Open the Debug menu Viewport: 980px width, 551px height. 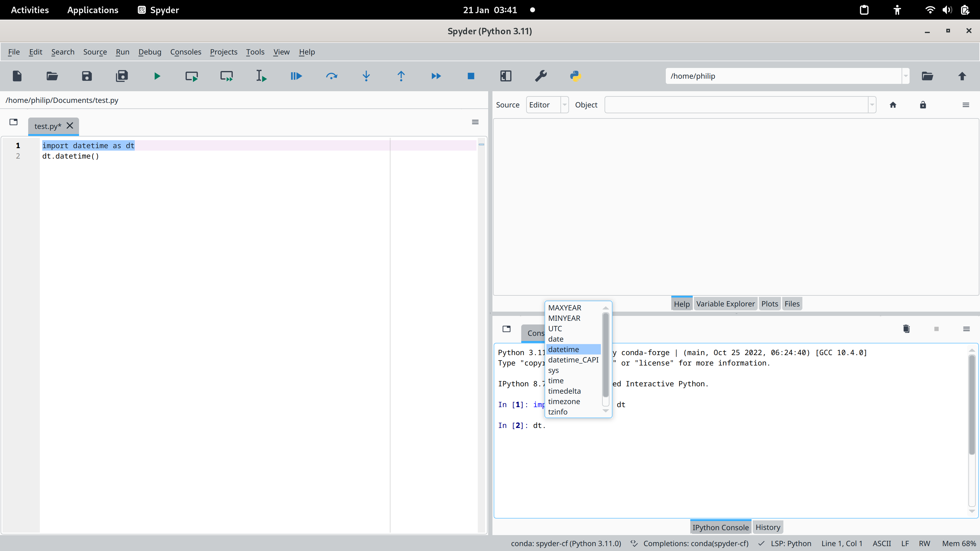[x=149, y=51]
